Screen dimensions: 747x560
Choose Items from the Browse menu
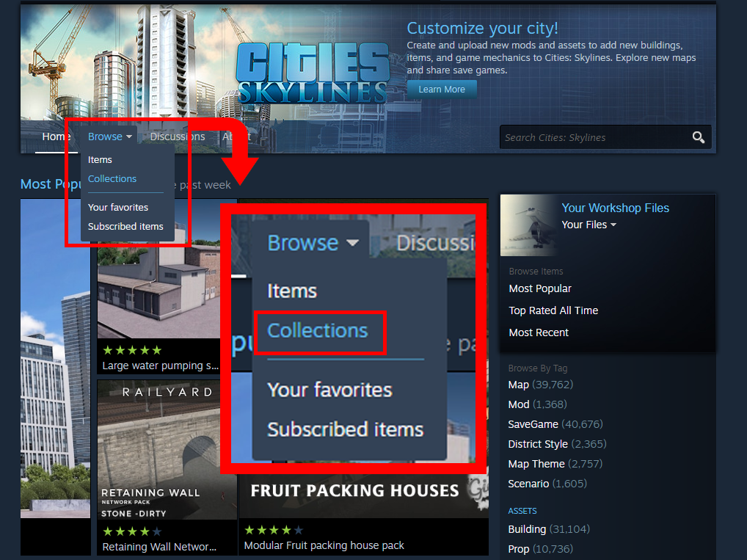(100, 160)
